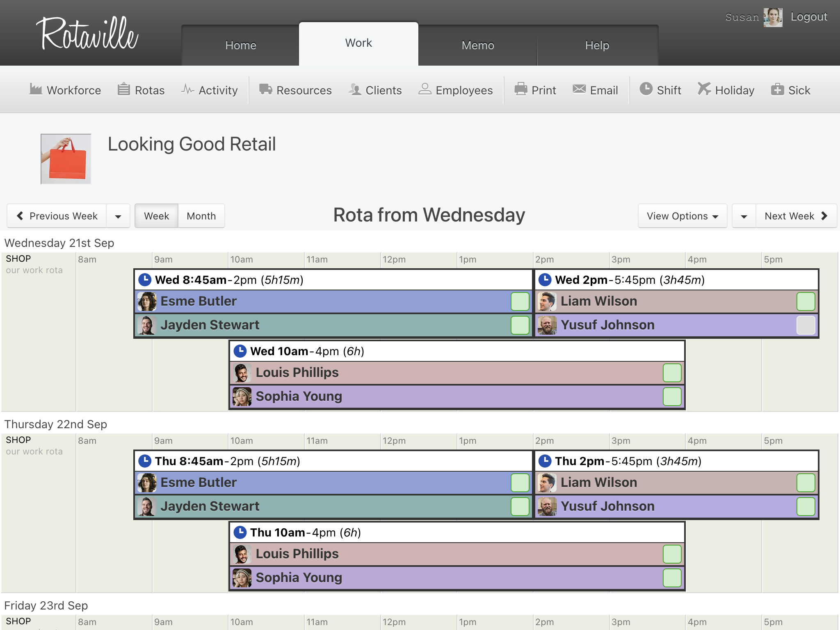Open the Activity pulse icon

coord(187,89)
